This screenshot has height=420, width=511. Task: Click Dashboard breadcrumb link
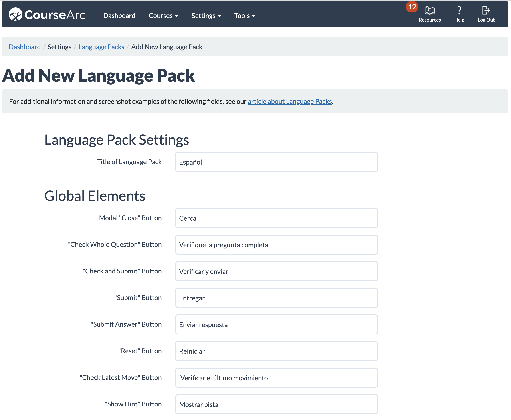coord(25,47)
